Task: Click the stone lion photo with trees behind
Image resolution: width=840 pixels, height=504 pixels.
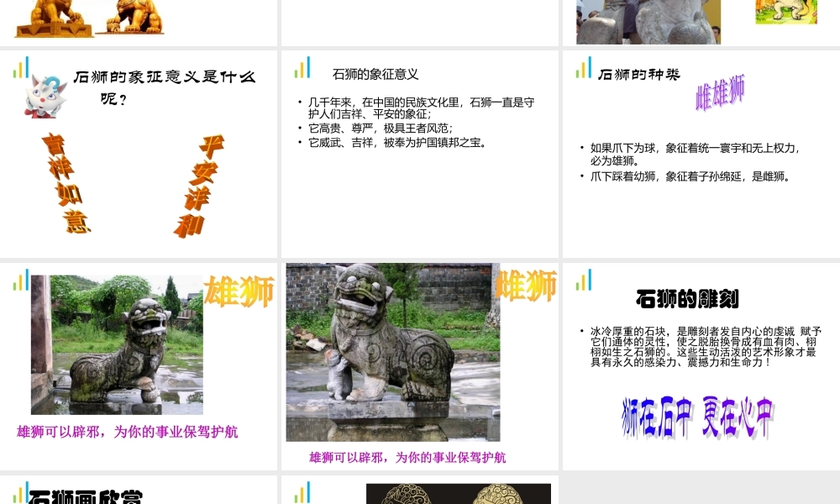Action: pos(117,345)
